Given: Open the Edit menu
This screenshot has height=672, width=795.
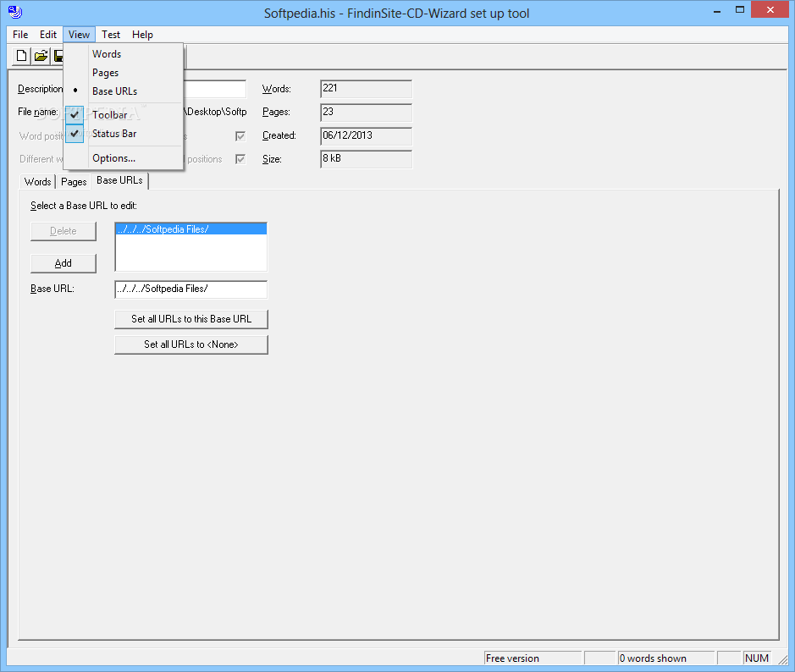Looking at the screenshot, I should [x=48, y=35].
